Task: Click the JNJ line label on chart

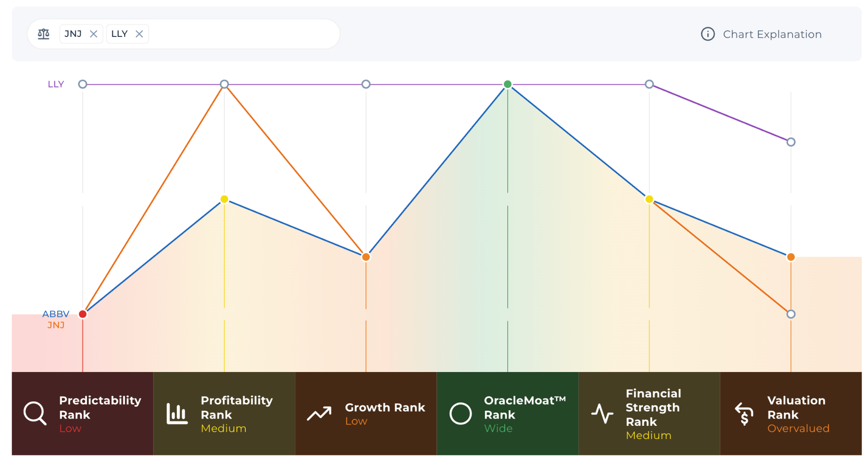Action: pyautogui.click(x=56, y=325)
